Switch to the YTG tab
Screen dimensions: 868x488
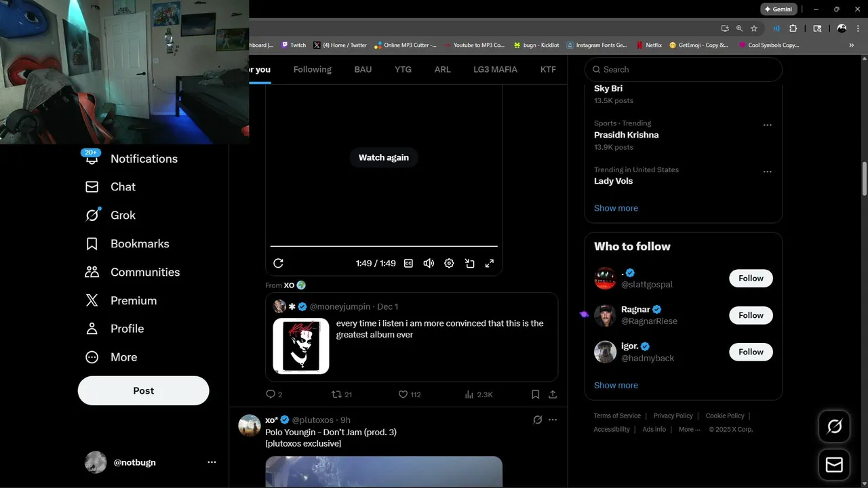pos(403,69)
